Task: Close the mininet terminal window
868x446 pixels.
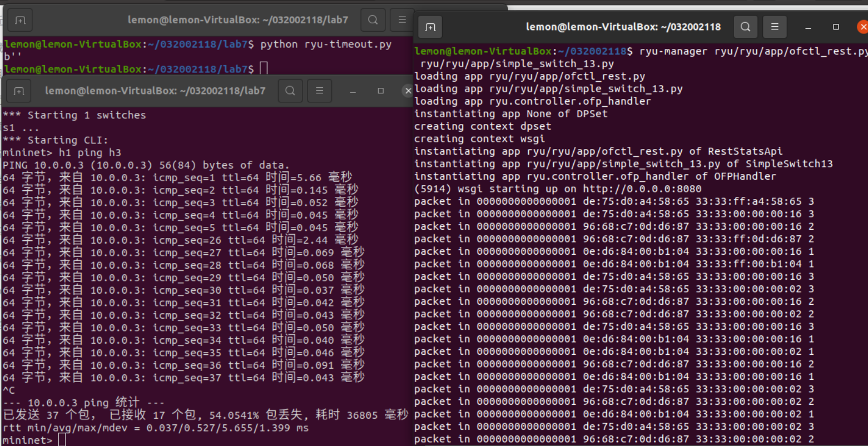Action: click(x=408, y=91)
